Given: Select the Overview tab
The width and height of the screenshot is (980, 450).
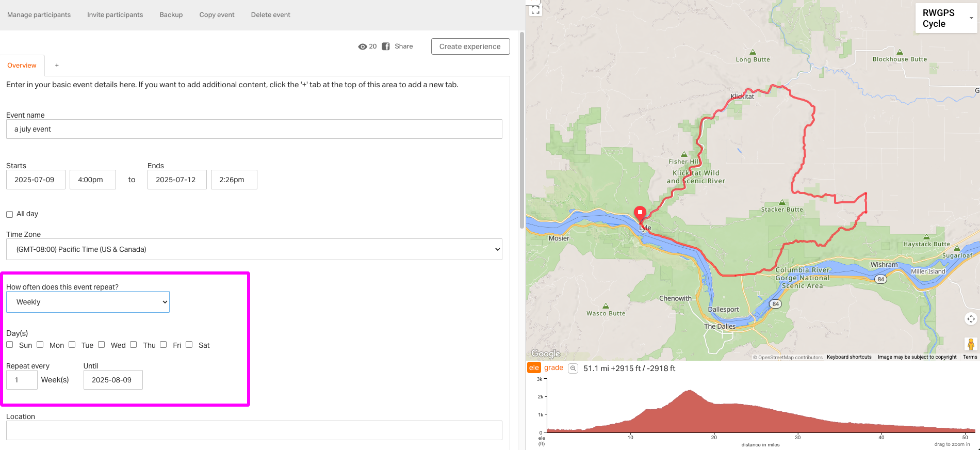Looking at the screenshot, I should pos(22,66).
